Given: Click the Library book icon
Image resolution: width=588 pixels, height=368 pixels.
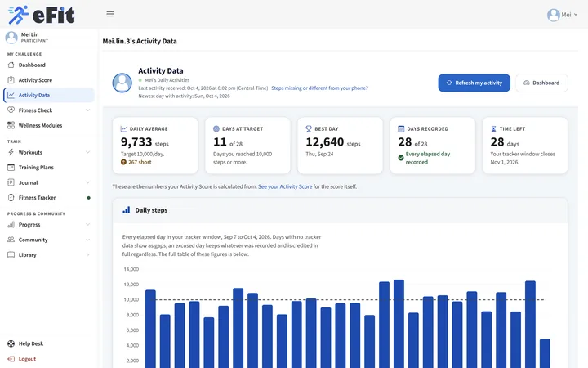Looking at the screenshot, I should coord(11,254).
